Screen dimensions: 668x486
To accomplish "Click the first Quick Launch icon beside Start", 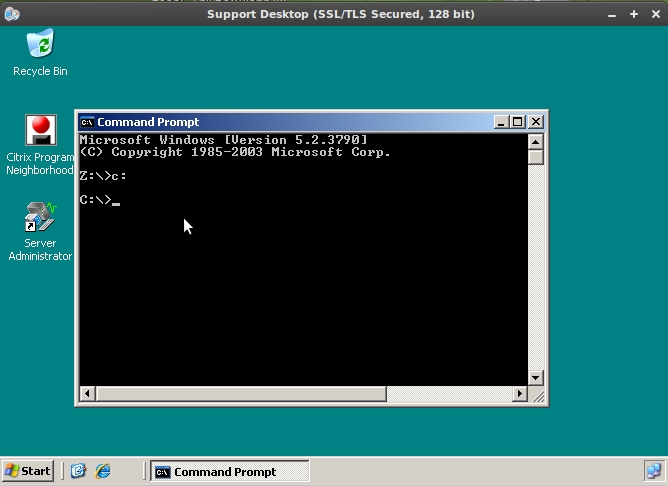I will point(79,471).
